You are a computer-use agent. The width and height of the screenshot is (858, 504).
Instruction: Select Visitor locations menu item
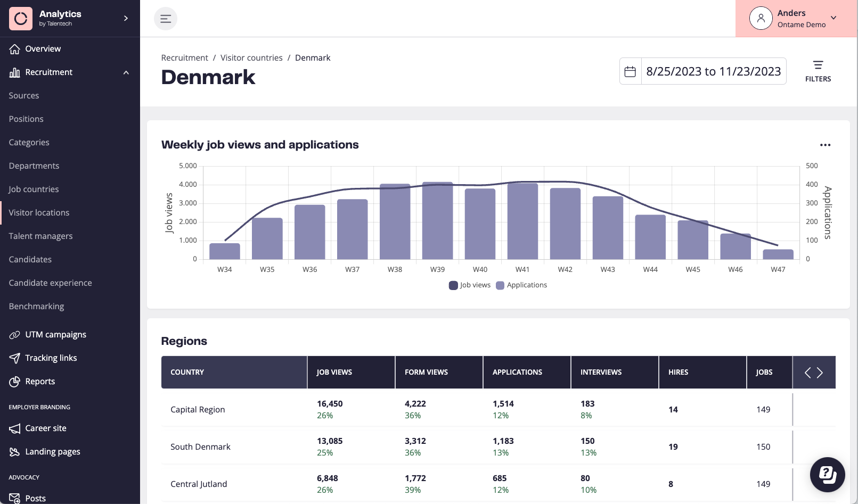(x=39, y=213)
